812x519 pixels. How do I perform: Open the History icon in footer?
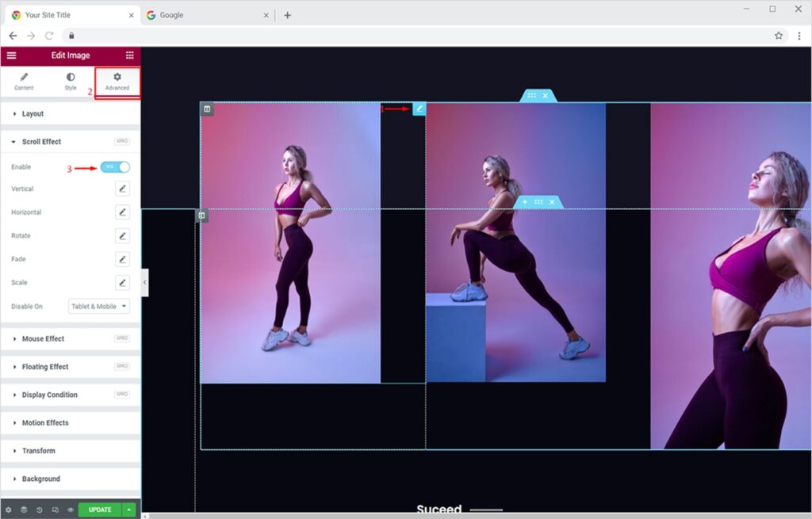click(40, 509)
